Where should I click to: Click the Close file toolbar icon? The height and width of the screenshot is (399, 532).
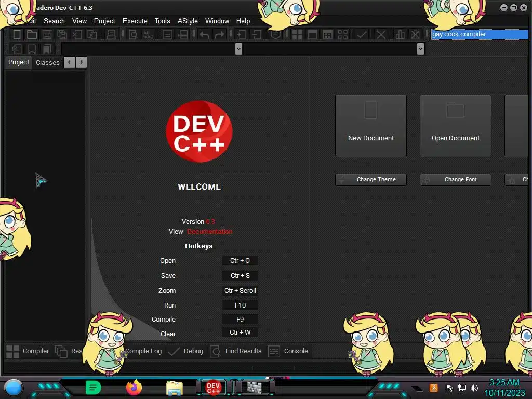(77, 34)
